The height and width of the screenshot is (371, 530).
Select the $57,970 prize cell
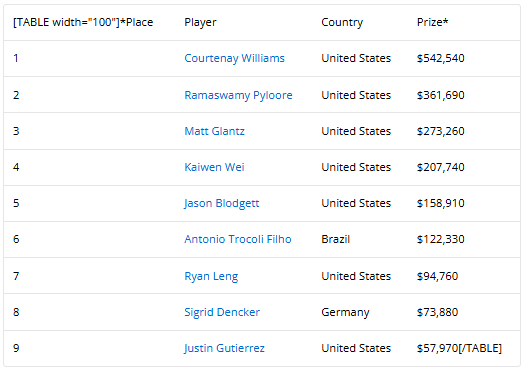[459, 348]
